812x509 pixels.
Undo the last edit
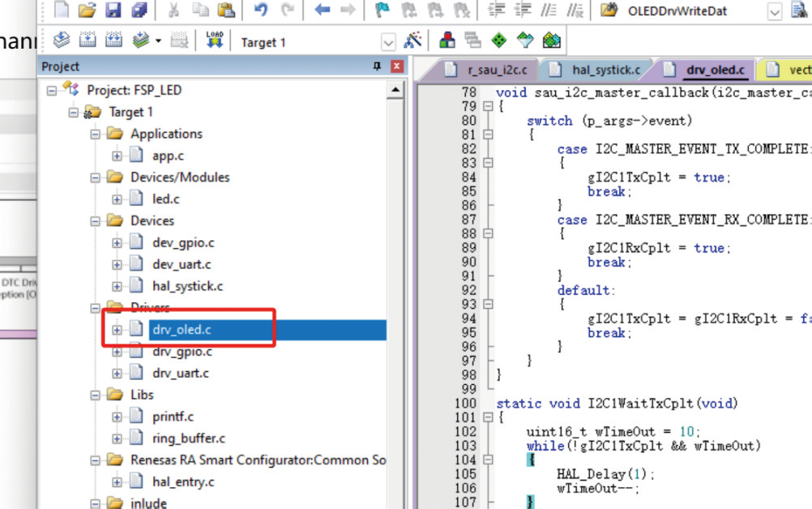261,9
